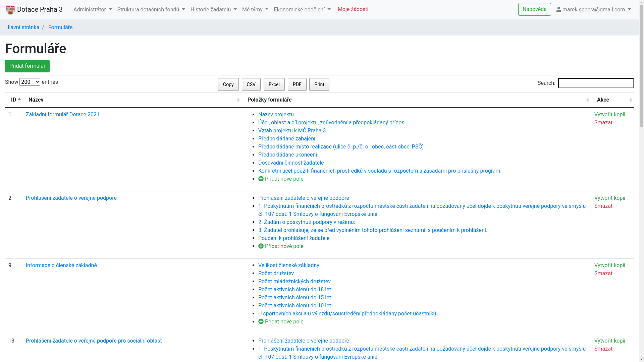This screenshot has width=644, height=362.
Task: Focus the table Search input field
Action: [596, 83]
